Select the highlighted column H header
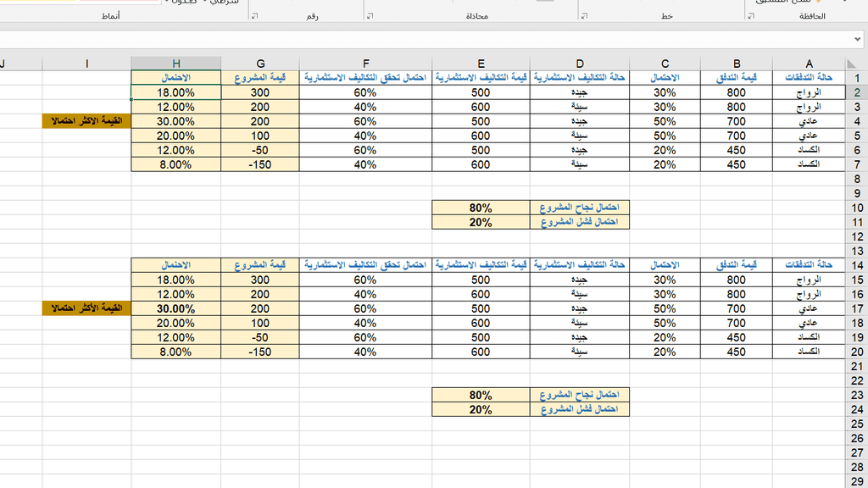Image resolution: width=868 pixels, height=488 pixels. click(x=176, y=64)
